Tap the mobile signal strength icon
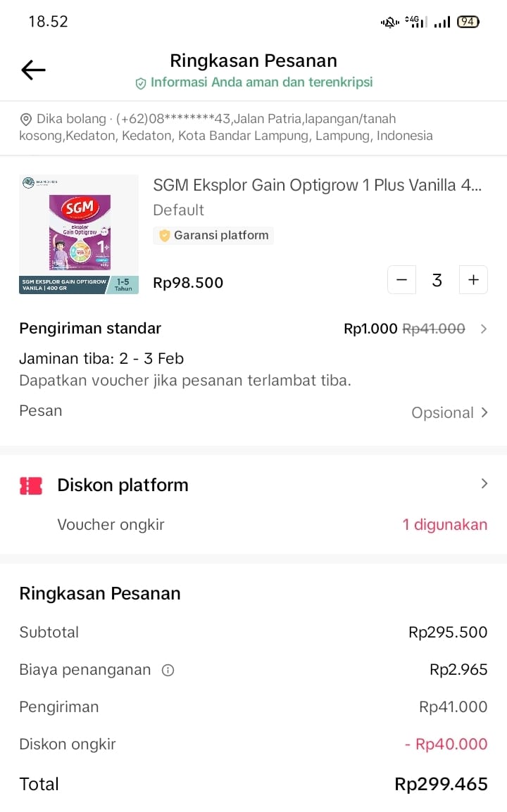This screenshot has width=507, height=812. pos(442,23)
